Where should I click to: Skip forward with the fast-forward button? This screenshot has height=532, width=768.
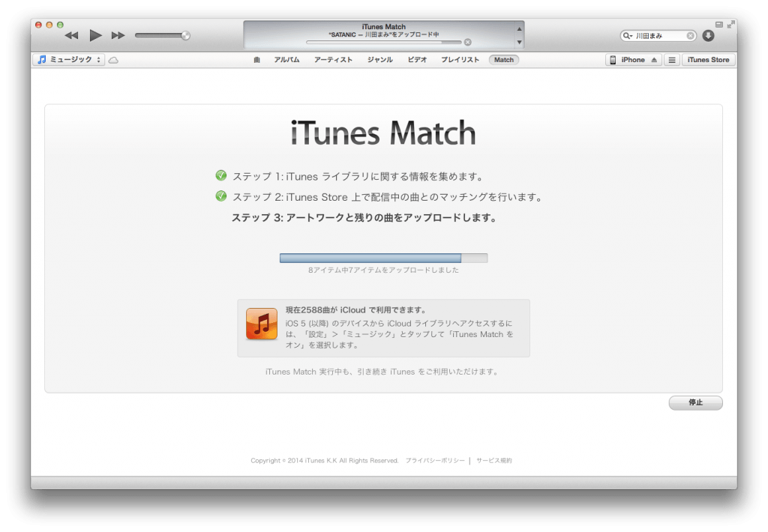click(x=118, y=35)
